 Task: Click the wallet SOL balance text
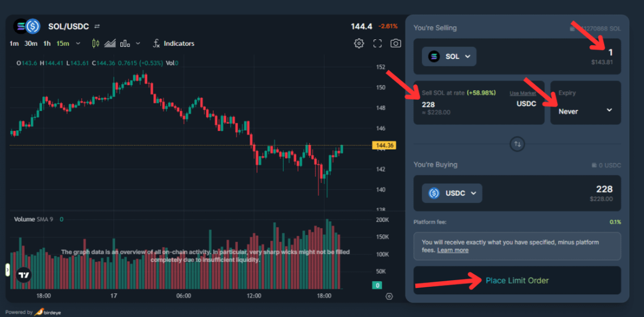point(595,29)
